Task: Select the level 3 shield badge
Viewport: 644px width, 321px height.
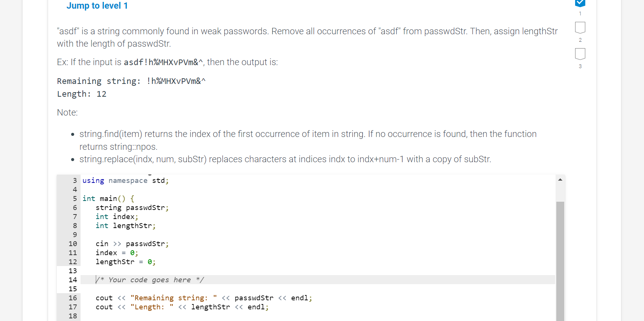Action: (x=580, y=54)
